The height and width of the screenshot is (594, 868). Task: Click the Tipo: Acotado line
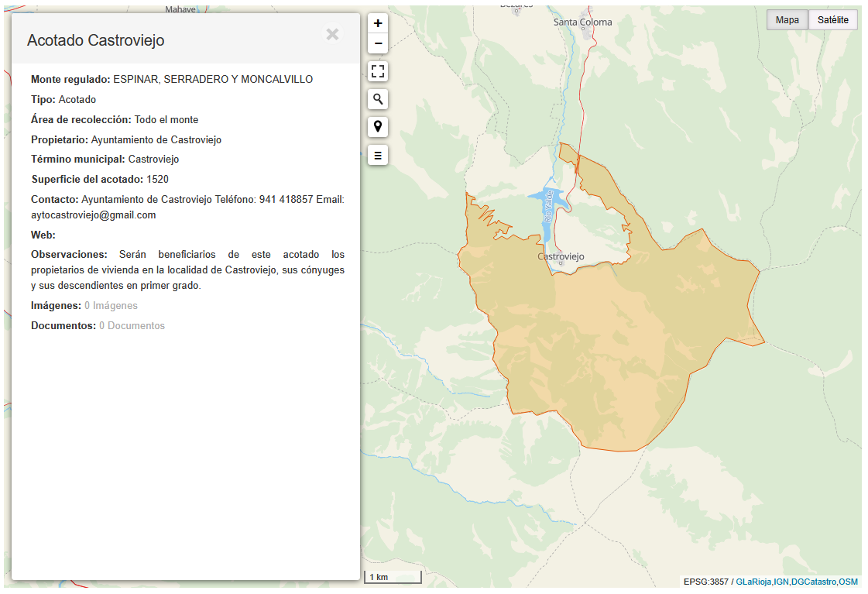point(63,100)
